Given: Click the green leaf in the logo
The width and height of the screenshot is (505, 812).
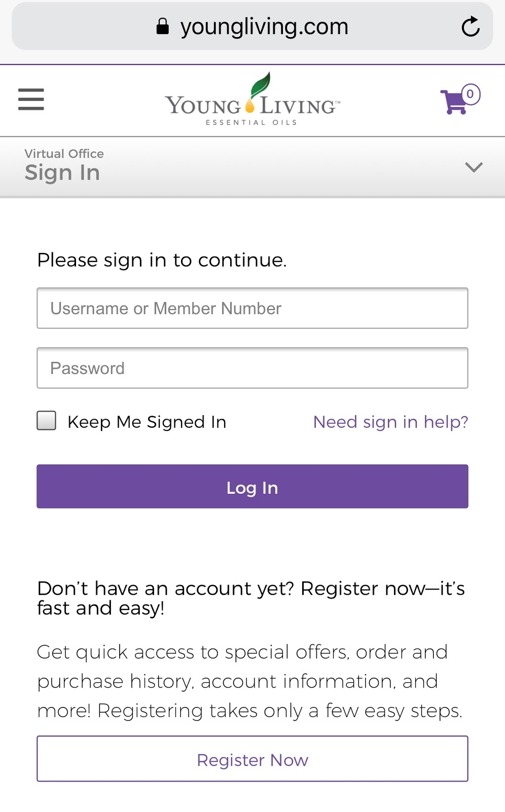Looking at the screenshot, I should coord(260,84).
